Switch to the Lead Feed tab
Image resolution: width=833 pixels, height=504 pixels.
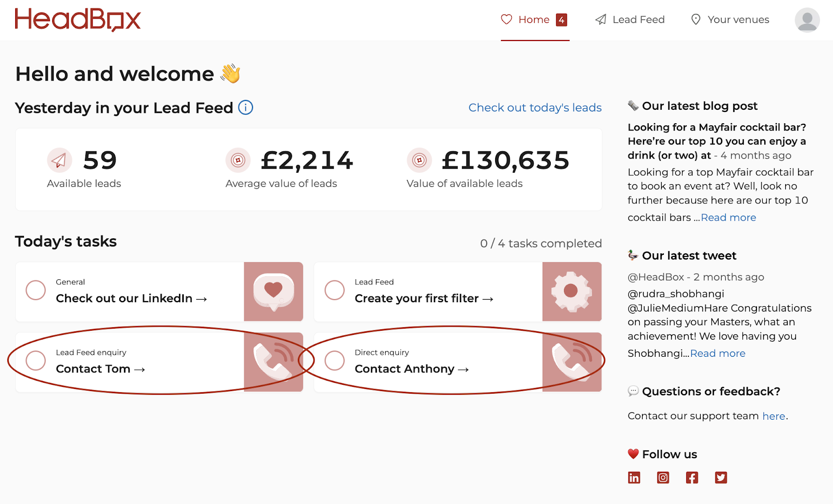630,20
